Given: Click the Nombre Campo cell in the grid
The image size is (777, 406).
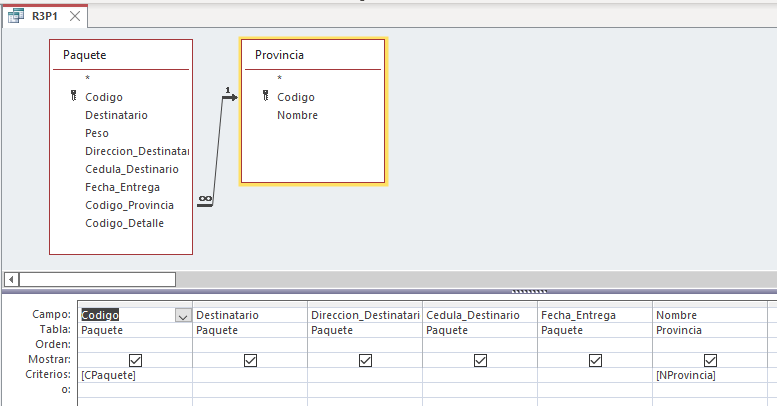Looking at the screenshot, I should click(x=710, y=315).
